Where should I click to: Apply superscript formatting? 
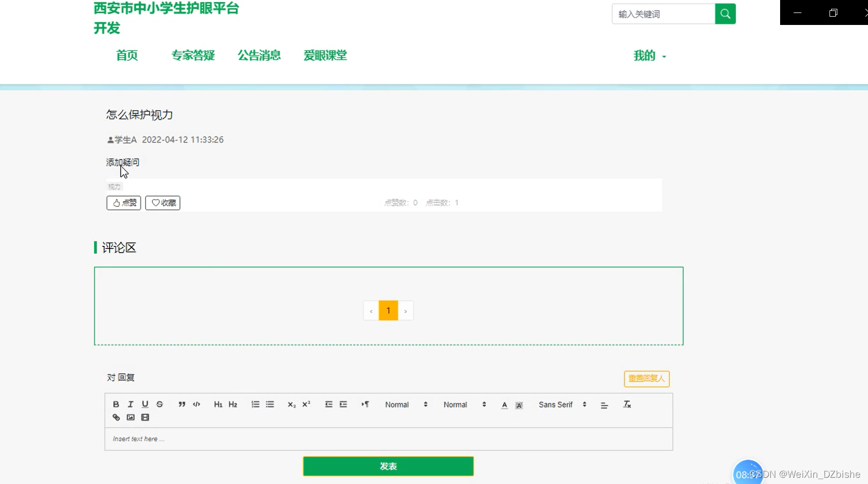306,404
